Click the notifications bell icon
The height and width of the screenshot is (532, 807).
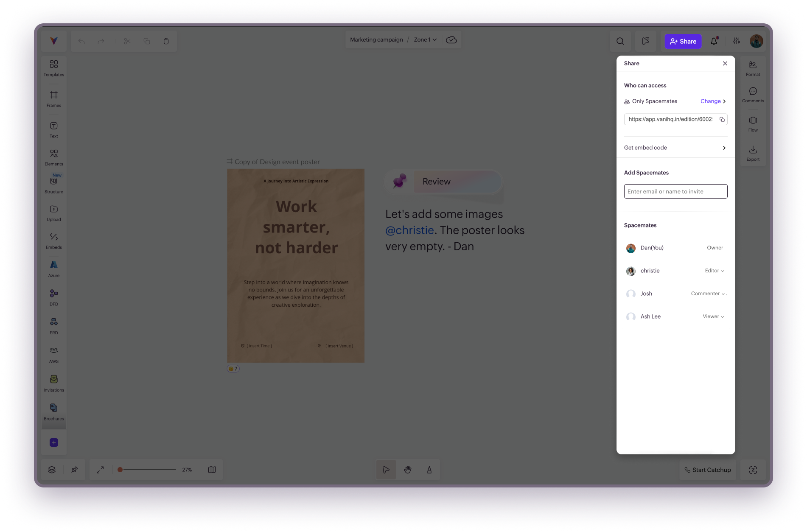(714, 41)
